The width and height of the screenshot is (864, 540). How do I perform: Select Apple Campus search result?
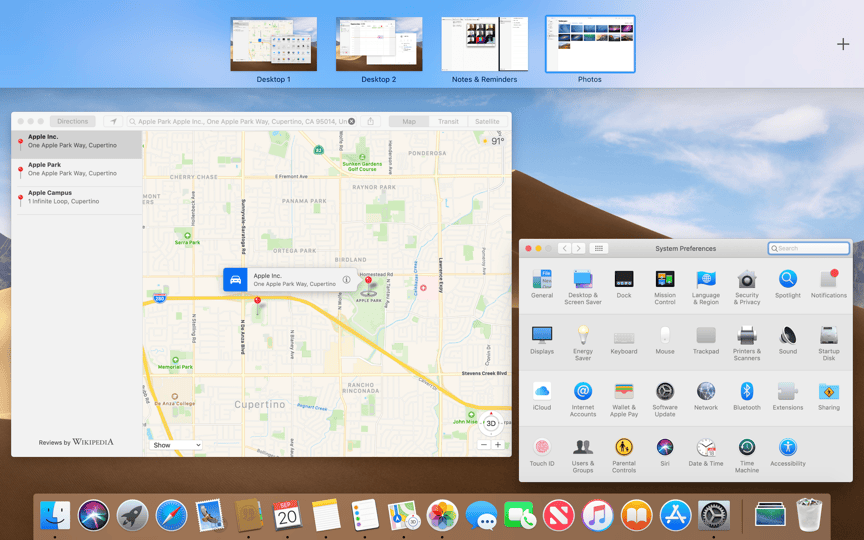[77, 201]
